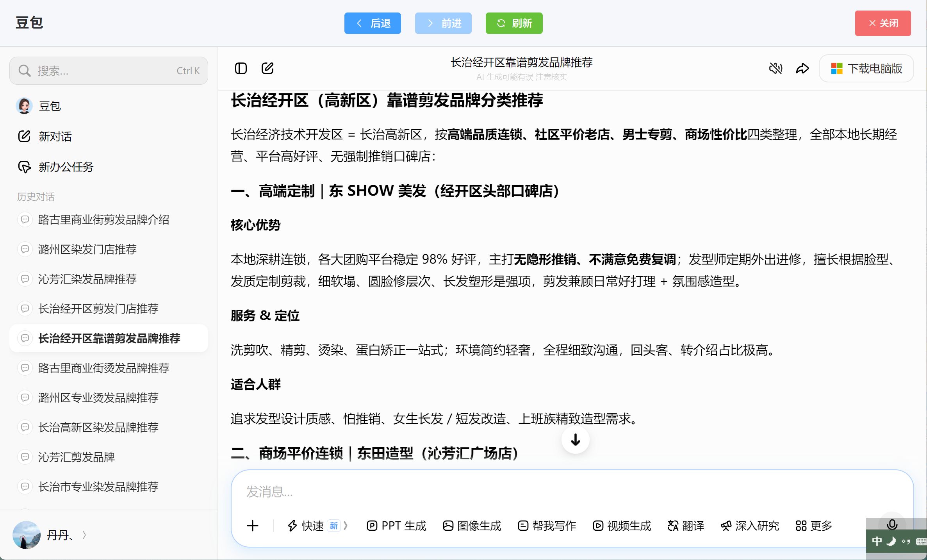Select Help Me Write (帮我写作)
Viewport: 927px width, 560px height.
(x=547, y=526)
